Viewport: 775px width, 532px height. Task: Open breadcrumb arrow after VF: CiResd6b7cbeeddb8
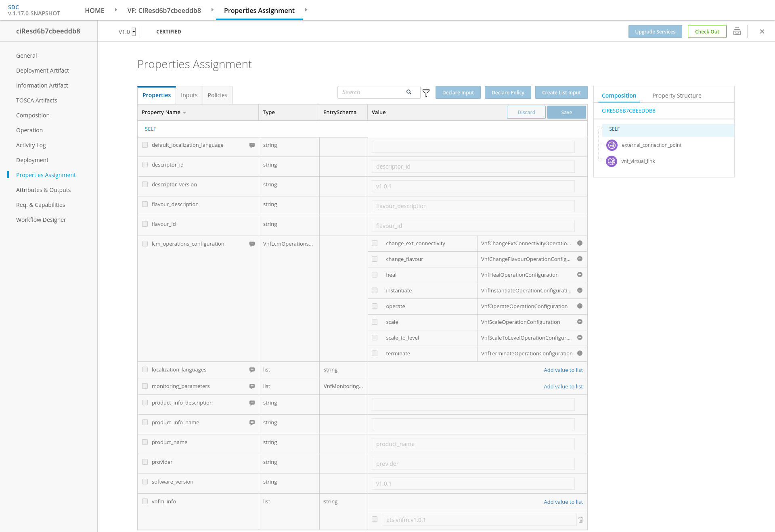click(x=212, y=10)
